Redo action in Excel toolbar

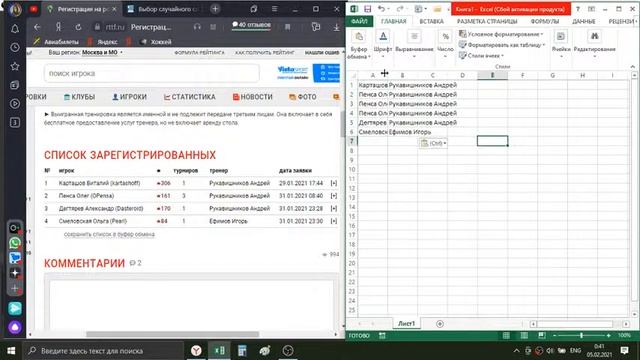click(400, 9)
